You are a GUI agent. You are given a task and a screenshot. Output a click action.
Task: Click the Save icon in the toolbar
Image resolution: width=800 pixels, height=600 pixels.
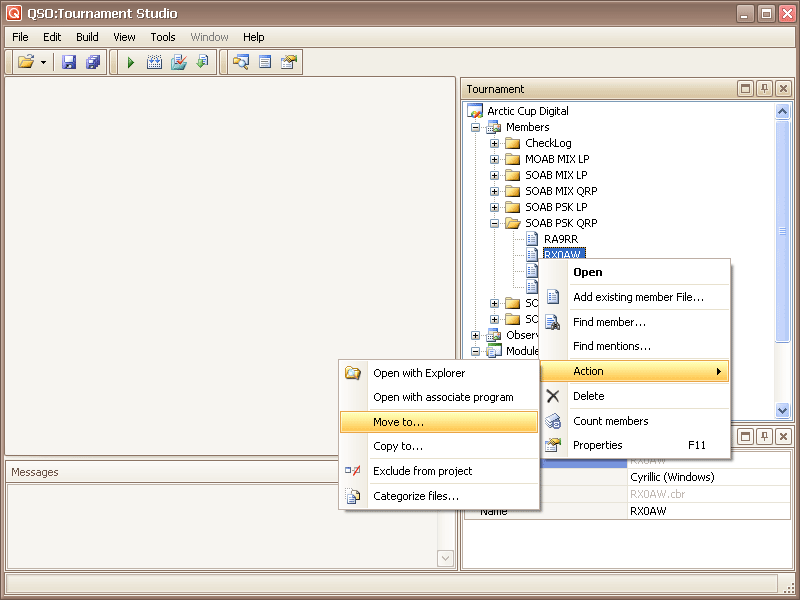[x=69, y=62]
